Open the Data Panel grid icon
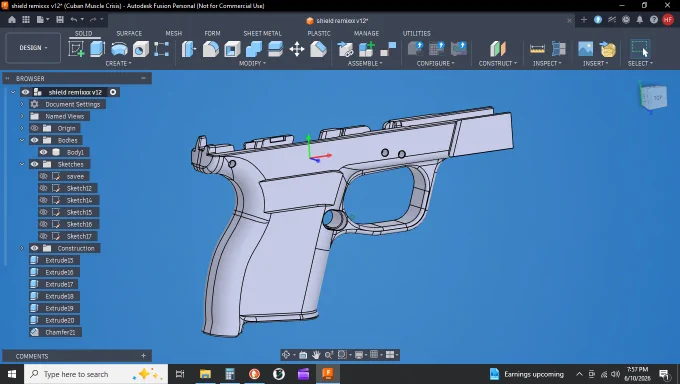680x384 pixels. [x=26, y=20]
